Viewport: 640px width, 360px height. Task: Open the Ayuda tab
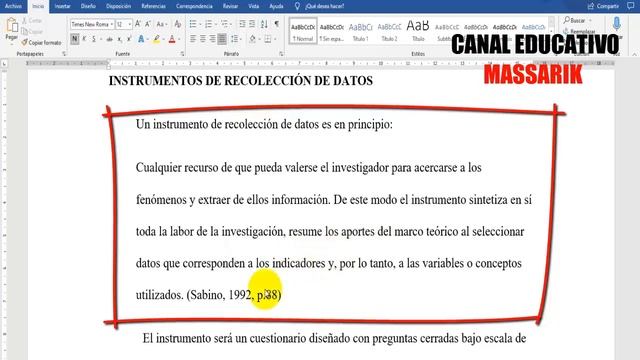276,6
